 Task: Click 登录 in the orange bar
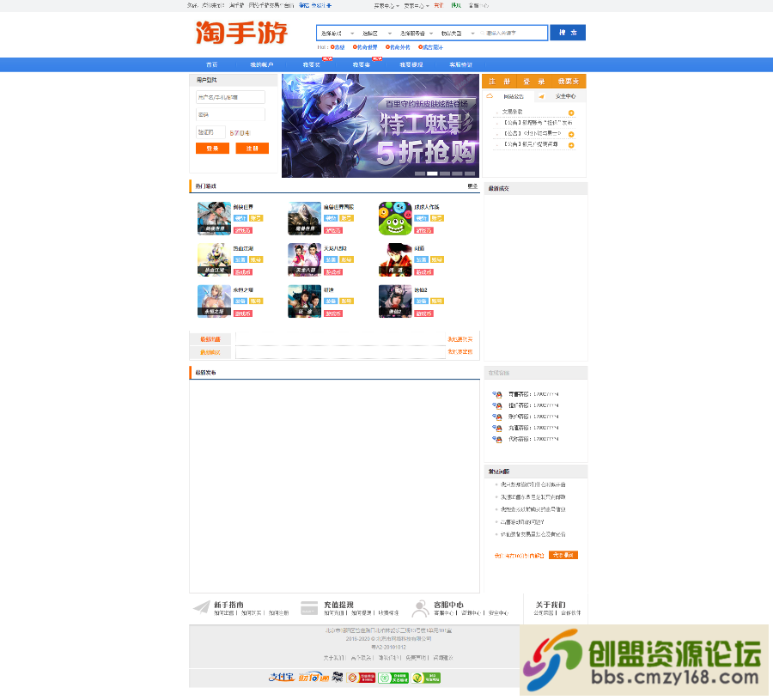534,82
